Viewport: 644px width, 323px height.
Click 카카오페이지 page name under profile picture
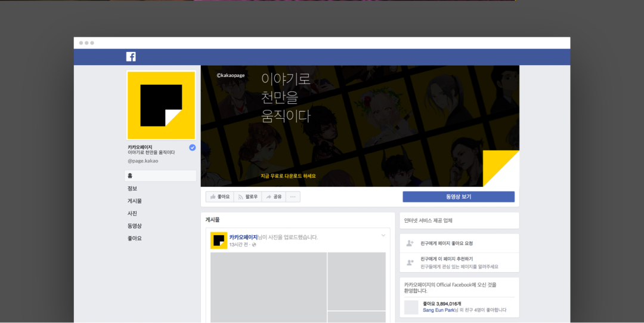[x=140, y=147]
